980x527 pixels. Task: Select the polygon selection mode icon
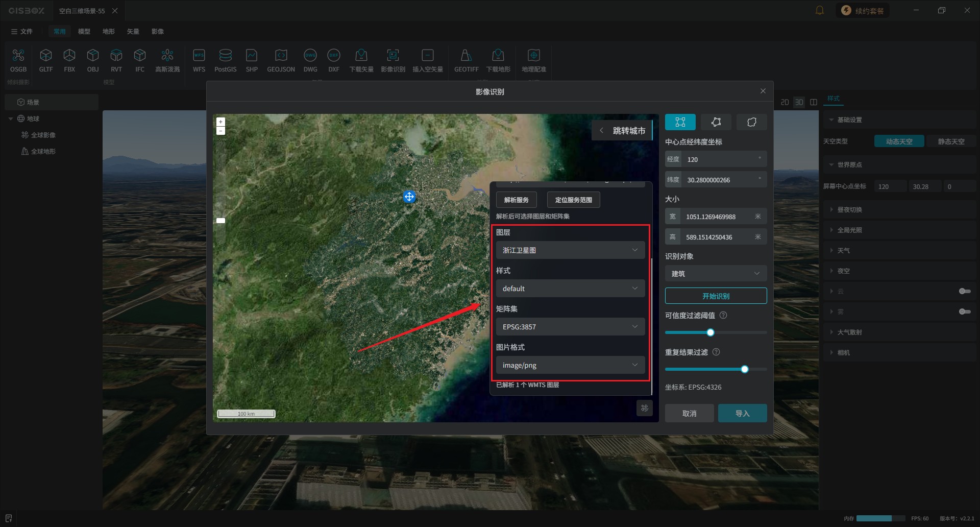[716, 122]
